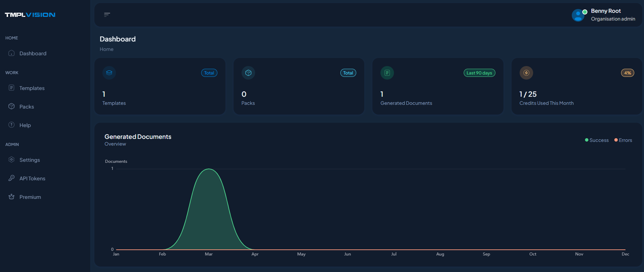The width and height of the screenshot is (644, 272).
Task: Click the Generated Documents card icon
Action: (x=387, y=73)
